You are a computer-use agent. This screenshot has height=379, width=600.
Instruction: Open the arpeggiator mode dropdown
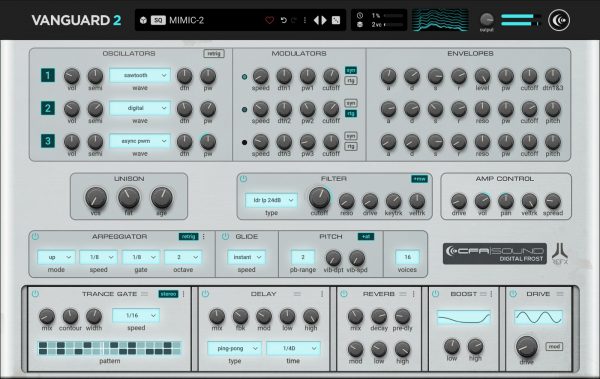(x=56, y=257)
